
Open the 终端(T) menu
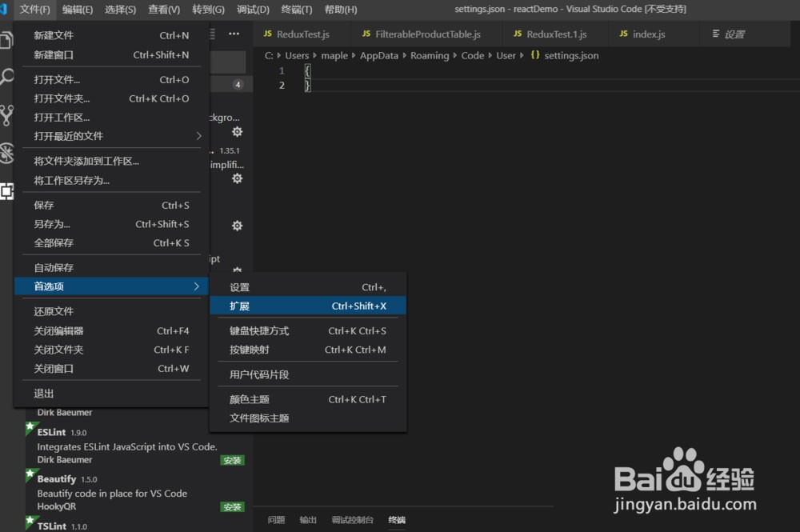[297, 9]
